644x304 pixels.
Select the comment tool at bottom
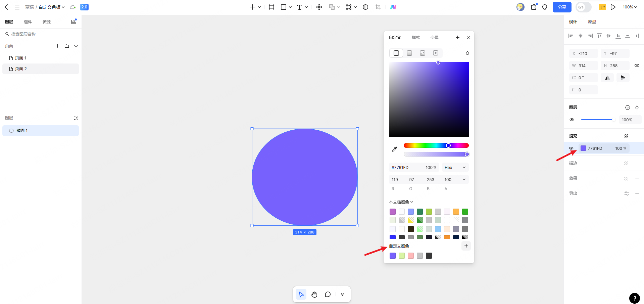point(328,295)
